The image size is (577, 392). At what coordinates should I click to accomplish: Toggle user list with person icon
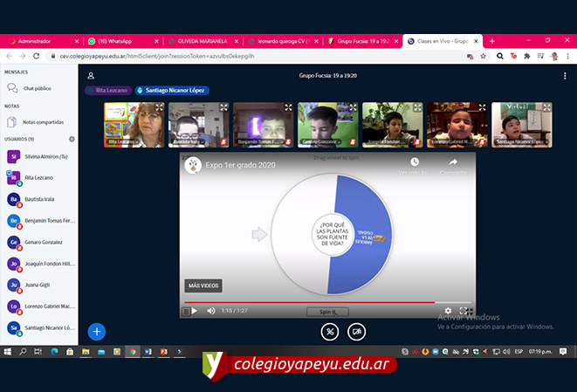pos(93,76)
